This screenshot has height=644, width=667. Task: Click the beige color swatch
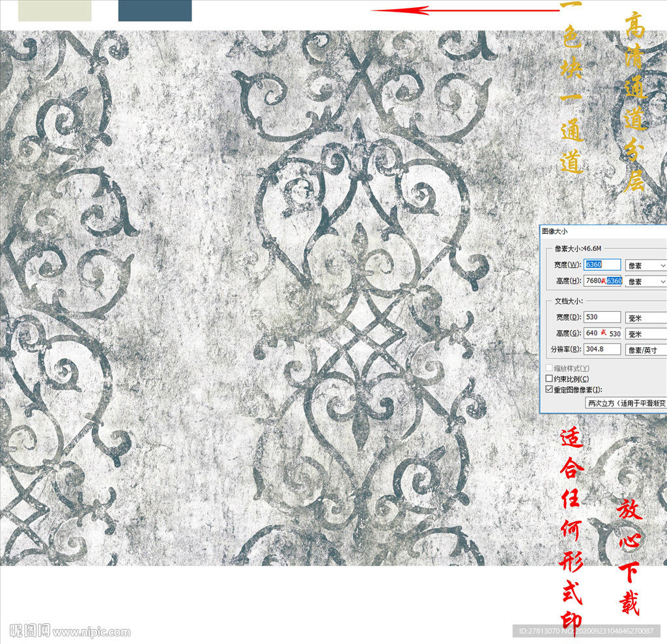tap(55, 10)
